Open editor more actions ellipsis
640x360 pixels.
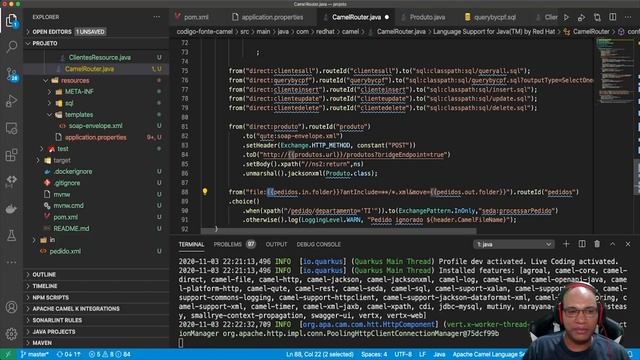coord(628,17)
